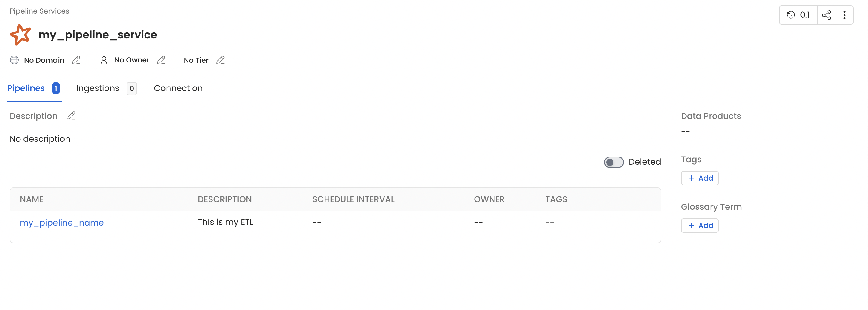Edit the domain with pencil icon
868x310 pixels.
(76, 60)
